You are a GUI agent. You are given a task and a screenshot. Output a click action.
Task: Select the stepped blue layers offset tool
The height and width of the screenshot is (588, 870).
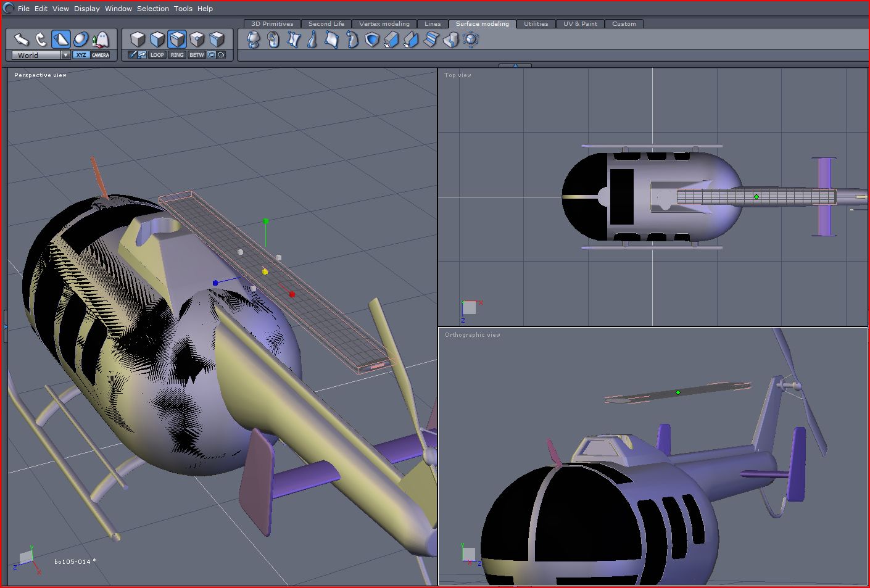pos(431,40)
